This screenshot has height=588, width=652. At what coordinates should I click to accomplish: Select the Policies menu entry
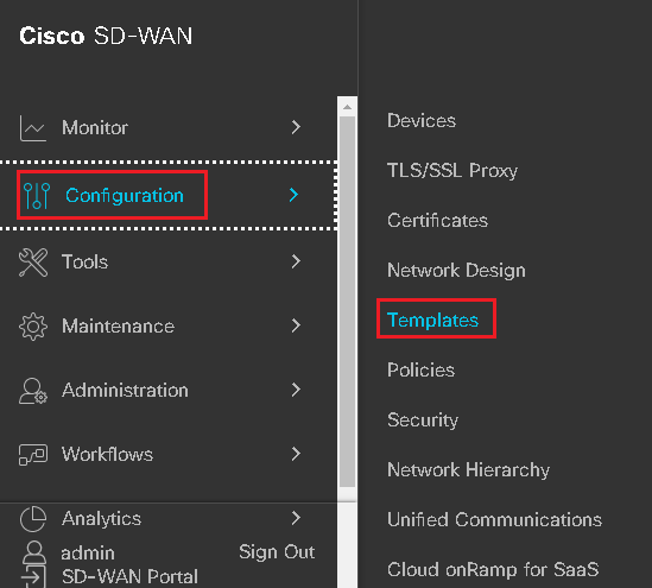point(421,370)
